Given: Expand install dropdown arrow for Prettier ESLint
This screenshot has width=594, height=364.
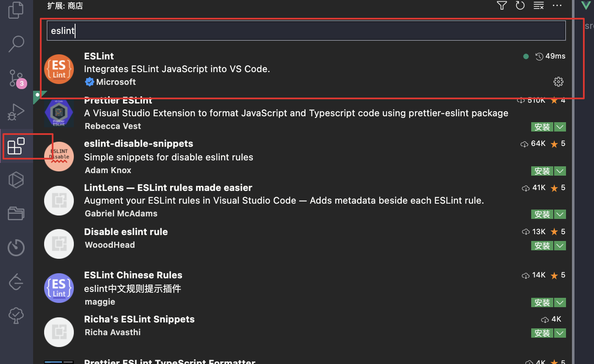Looking at the screenshot, I should point(560,127).
